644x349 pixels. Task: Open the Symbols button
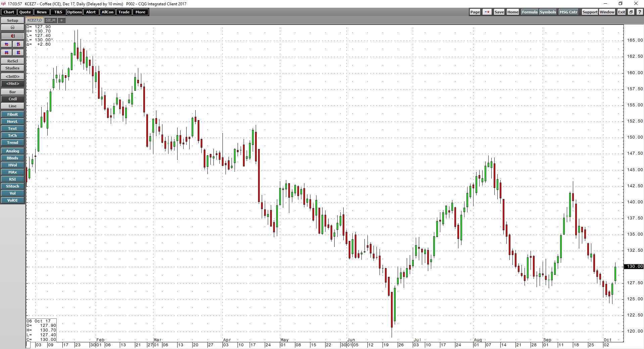(x=548, y=12)
